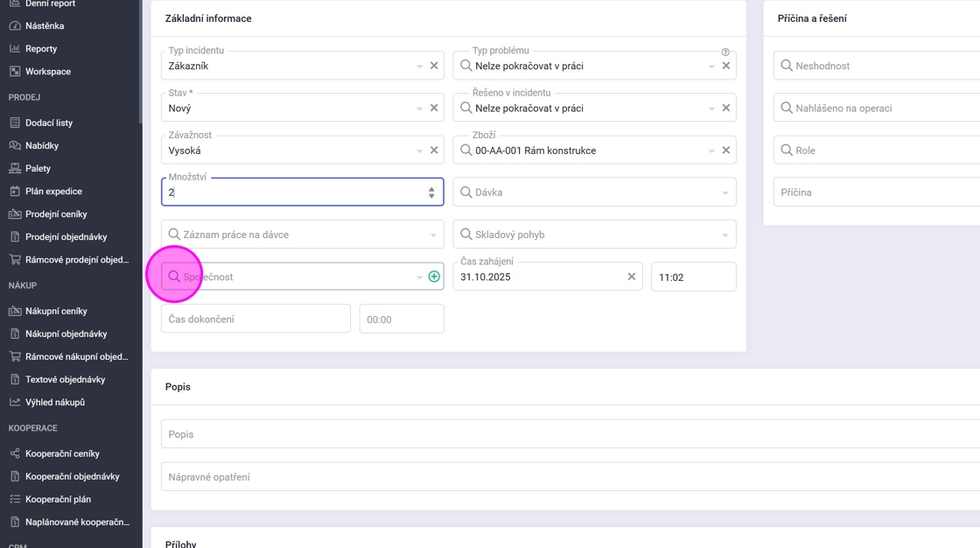Open the Dávka dropdown list
The height and width of the screenshot is (548, 980).
[x=725, y=193]
